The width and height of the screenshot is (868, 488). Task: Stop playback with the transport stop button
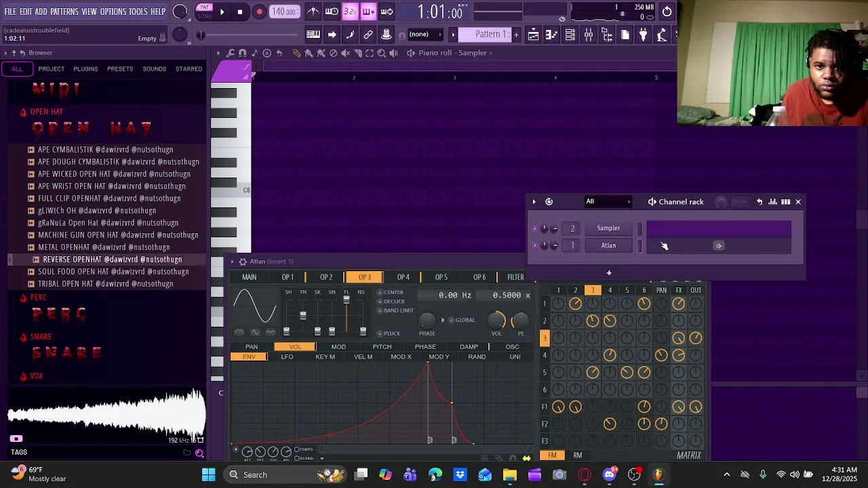point(239,12)
